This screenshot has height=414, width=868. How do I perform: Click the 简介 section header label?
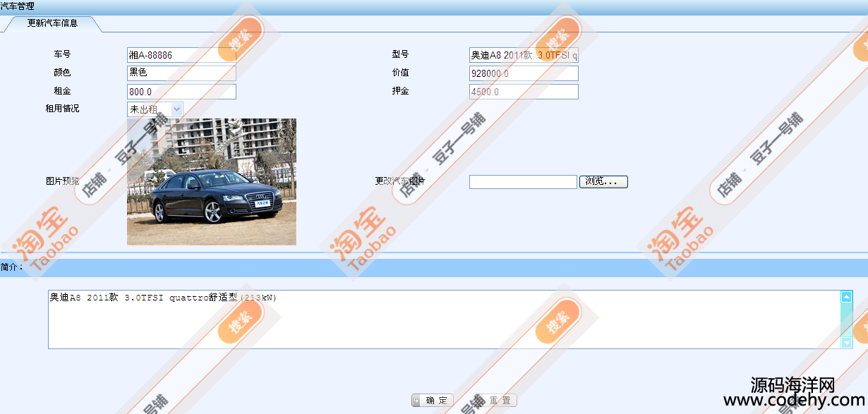click(x=11, y=268)
